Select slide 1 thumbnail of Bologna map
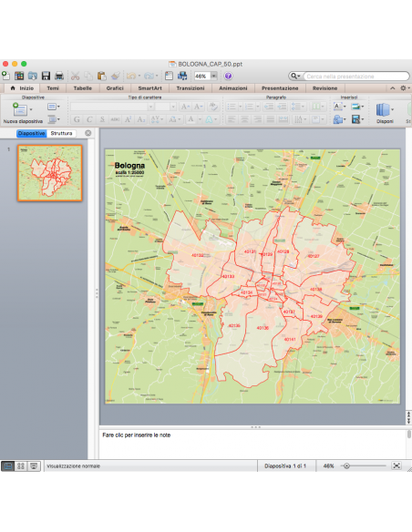The width and height of the screenshot is (412, 532). (50, 173)
